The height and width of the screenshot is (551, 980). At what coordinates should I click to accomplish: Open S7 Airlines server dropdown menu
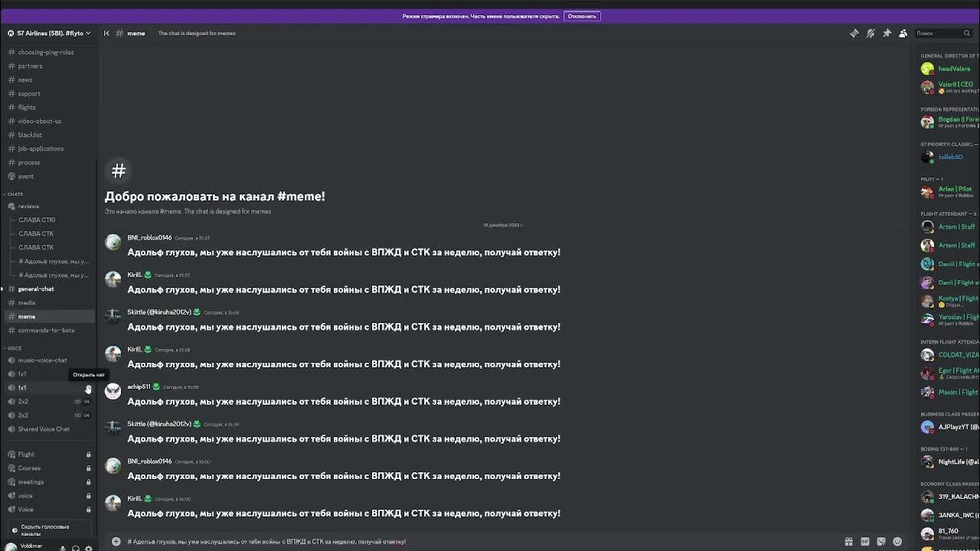click(49, 33)
